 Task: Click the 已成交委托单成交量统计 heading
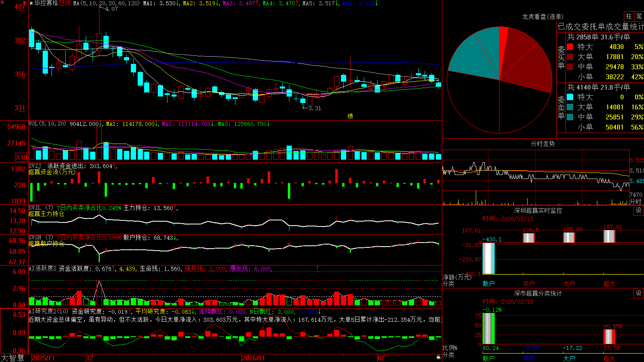pos(601,27)
